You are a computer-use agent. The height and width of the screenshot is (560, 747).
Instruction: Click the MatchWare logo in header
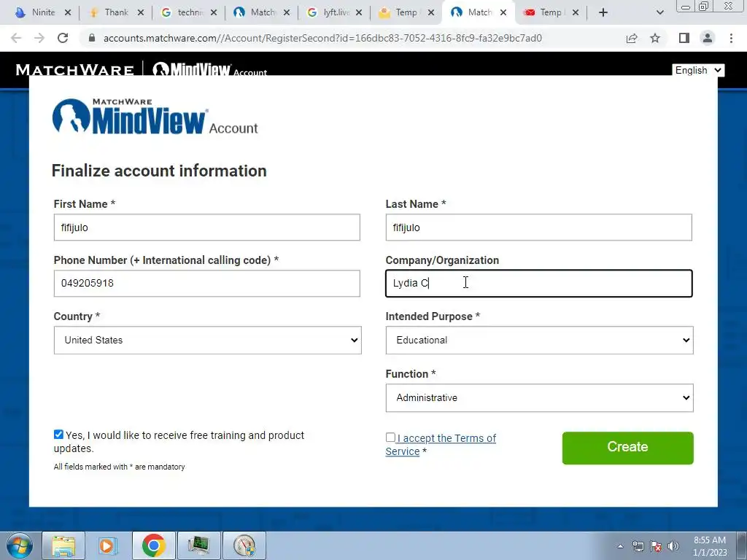(75, 70)
